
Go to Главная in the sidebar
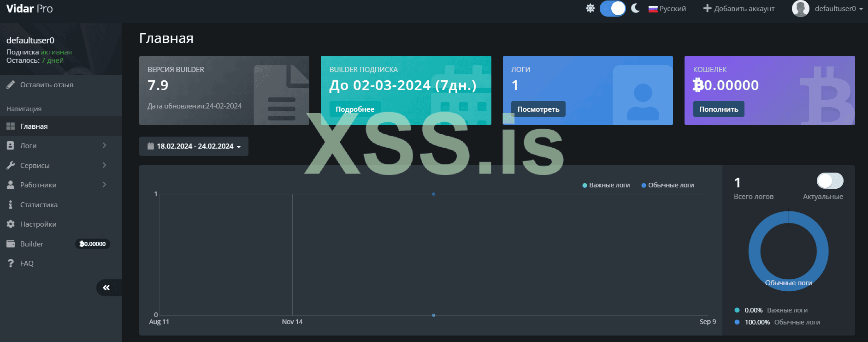pos(61,126)
